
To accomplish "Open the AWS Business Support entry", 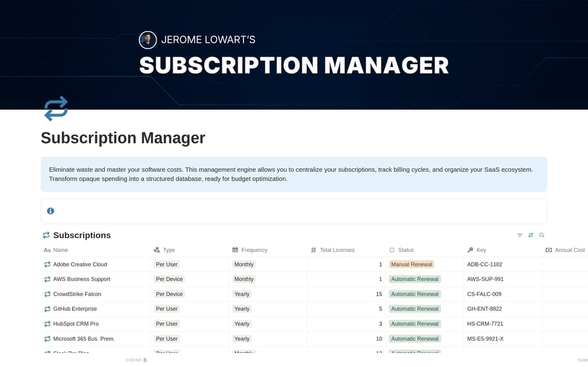I will click(82, 279).
